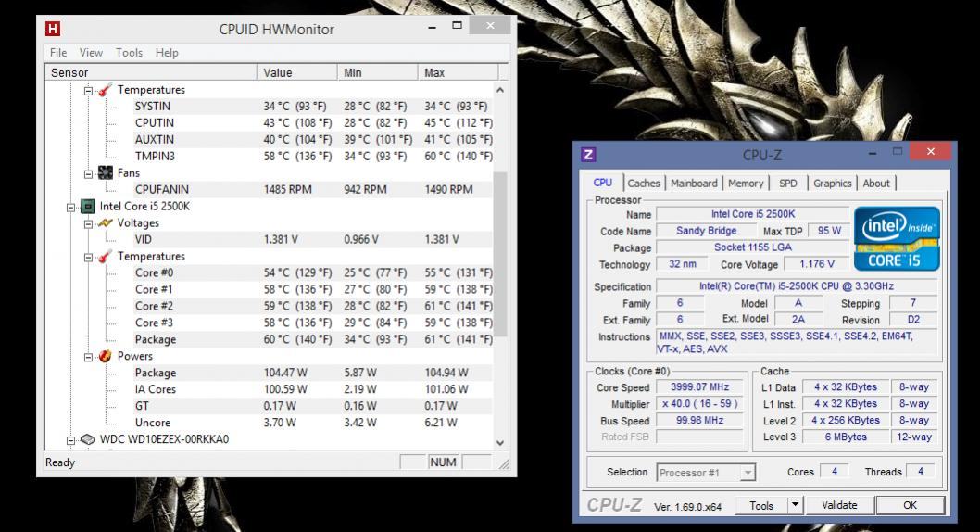The image size is (980, 532).
Task: Click the Tools button in CPU-Z
Action: pyautogui.click(x=761, y=505)
